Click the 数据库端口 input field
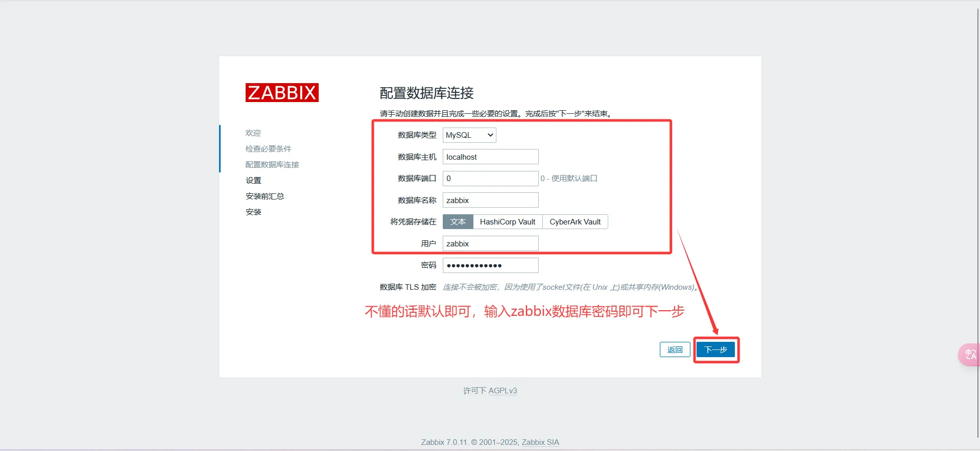Image resolution: width=980 pixels, height=451 pixels. coord(490,179)
